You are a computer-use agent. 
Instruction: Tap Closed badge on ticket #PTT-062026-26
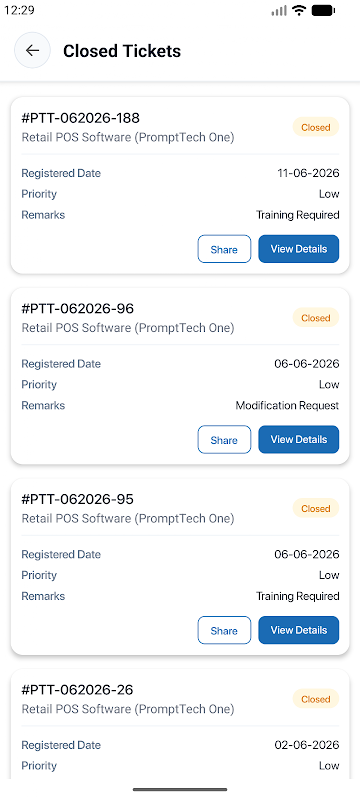pos(316,699)
